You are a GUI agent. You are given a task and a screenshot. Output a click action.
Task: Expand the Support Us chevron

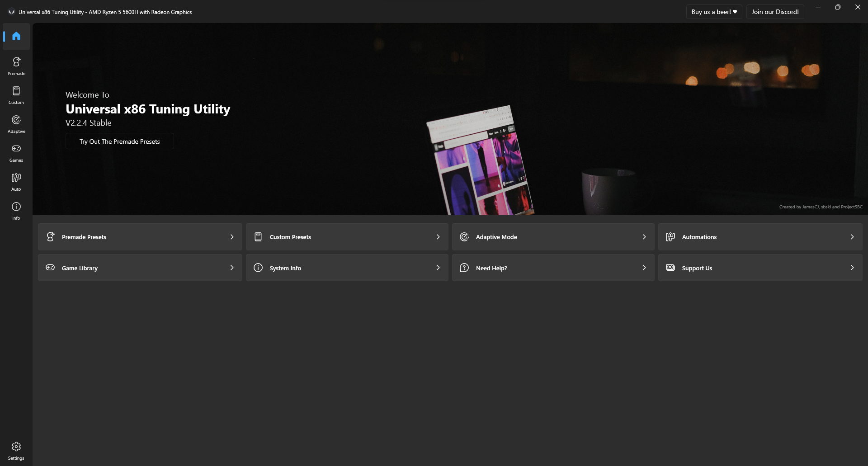tap(852, 268)
